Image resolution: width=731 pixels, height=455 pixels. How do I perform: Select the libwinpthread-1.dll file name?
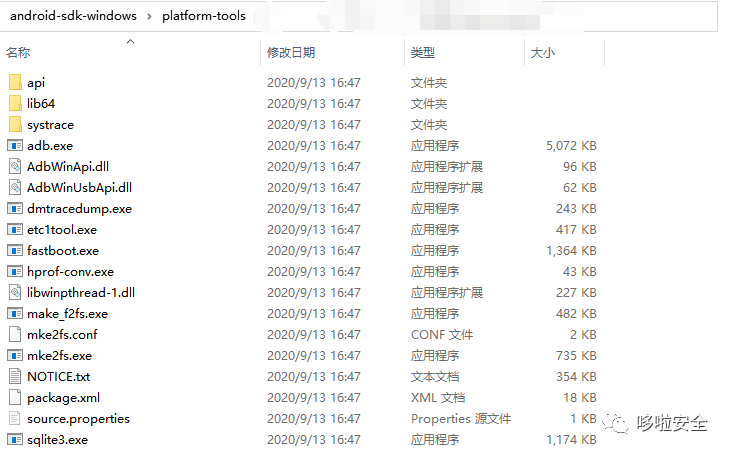click(81, 293)
